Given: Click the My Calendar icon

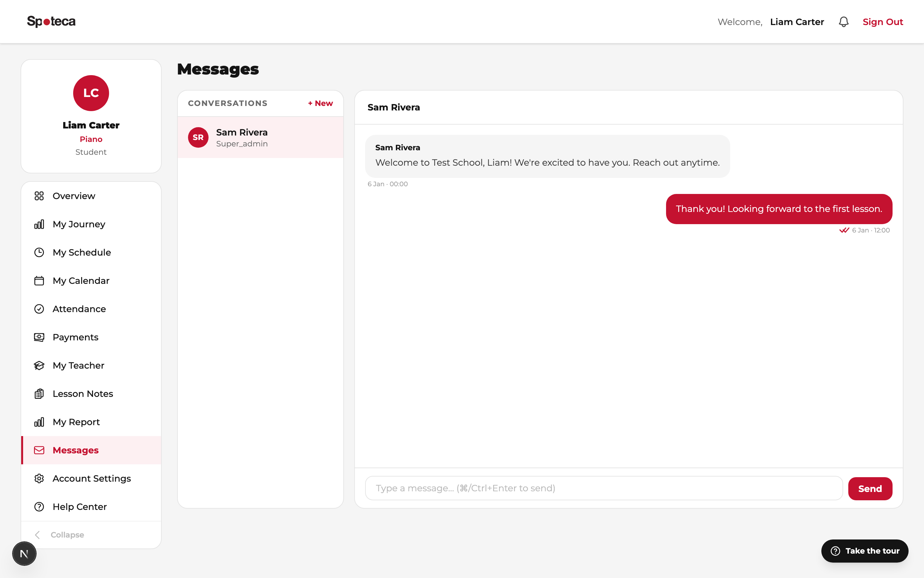Looking at the screenshot, I should tap(39, 281).
